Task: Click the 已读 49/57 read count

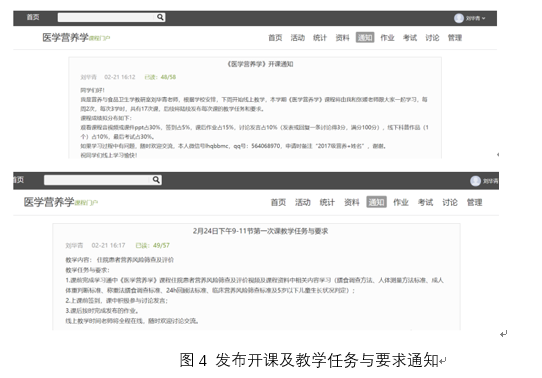Action: (x=152, y=245)
